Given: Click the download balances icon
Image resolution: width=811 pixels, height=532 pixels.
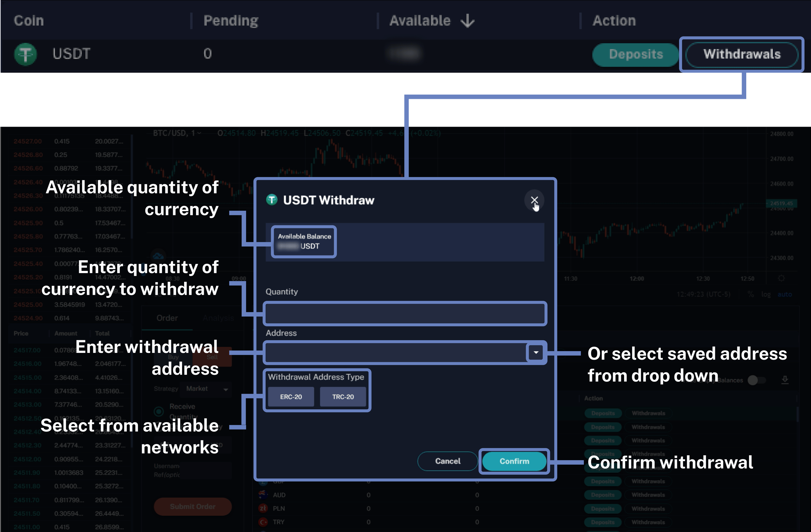Looking at the screenshot, I should pos(785,380).
